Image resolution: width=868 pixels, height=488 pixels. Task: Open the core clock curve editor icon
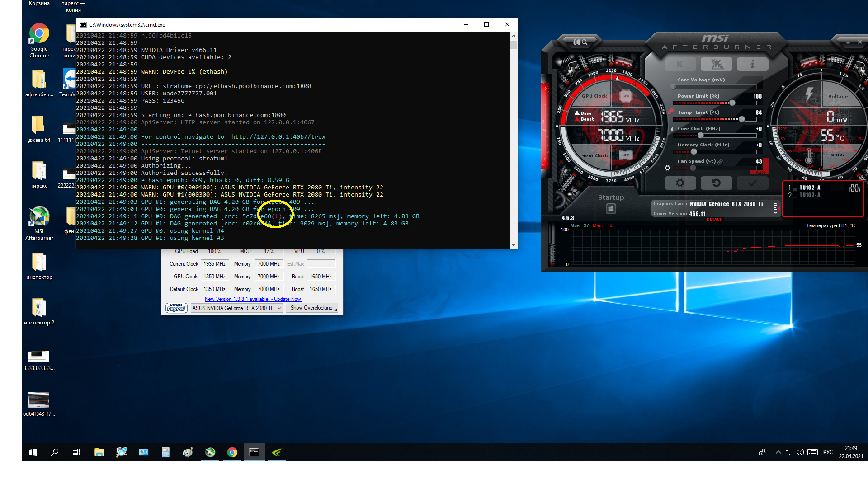tap(671, 129)
